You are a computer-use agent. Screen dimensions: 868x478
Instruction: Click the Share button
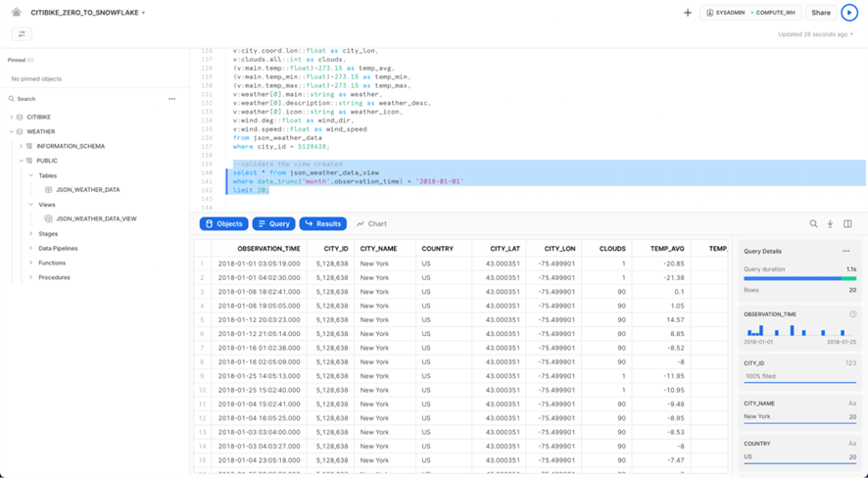[x=820, y=13]
